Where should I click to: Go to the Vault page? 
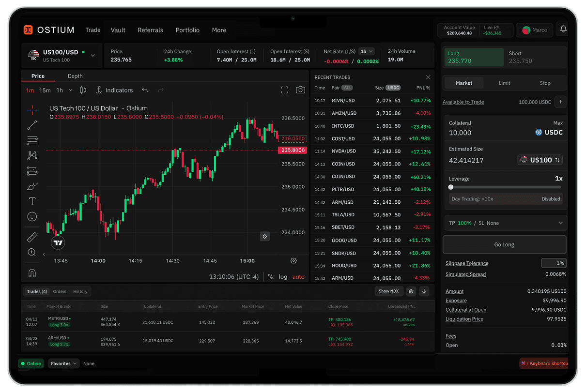[118, 30]
